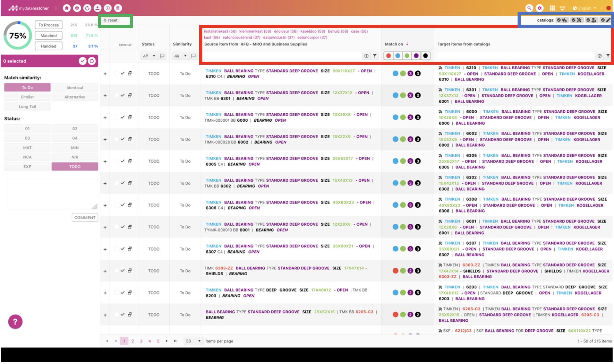Open the round purple help question button
Image resolution: width=614 pixels, height=364 pixels.
coord(15,322)
